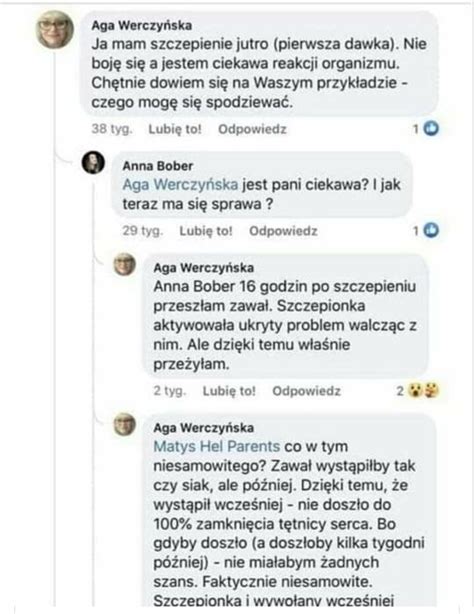
Task: Open the Anna Bober author name link
Action: [x=158, y=166]
